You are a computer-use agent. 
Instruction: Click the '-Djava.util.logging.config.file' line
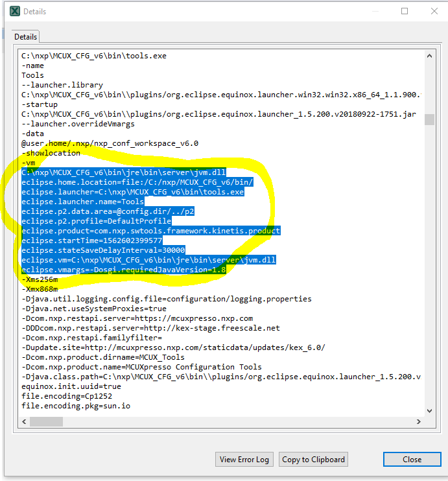pos(167,299)
